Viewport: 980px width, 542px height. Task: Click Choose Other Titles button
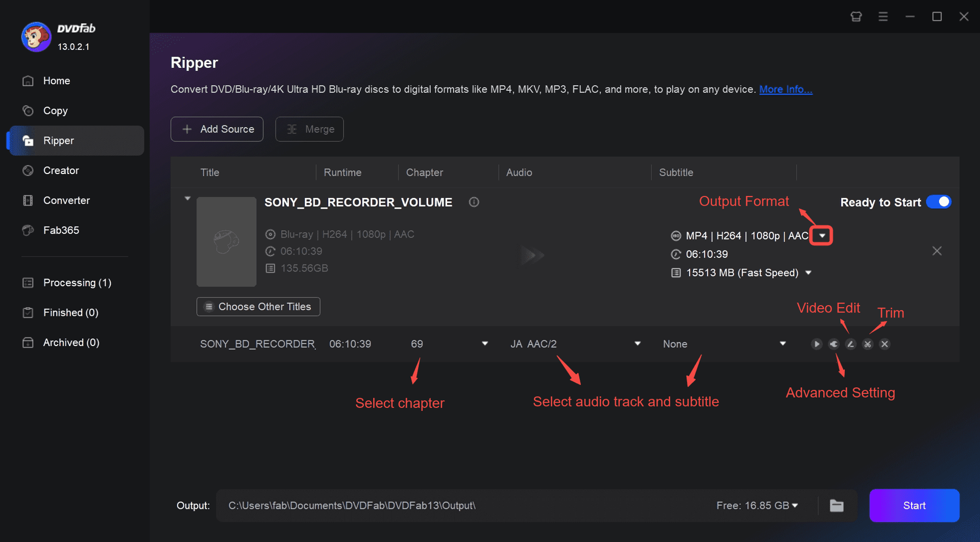click(x=258, y=307)
